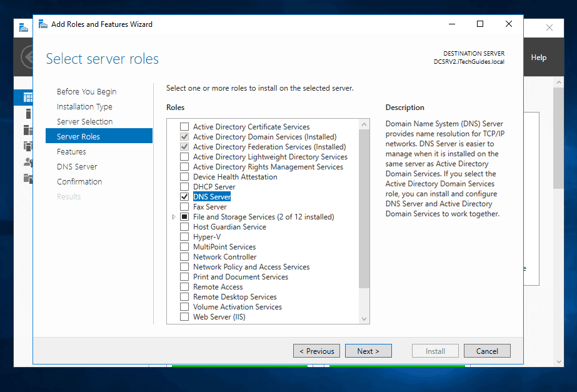The height and width of the screenshot is (392, 577).
Task: Tick the DHCP Server checkbox
Action: (x=184, y=186)
